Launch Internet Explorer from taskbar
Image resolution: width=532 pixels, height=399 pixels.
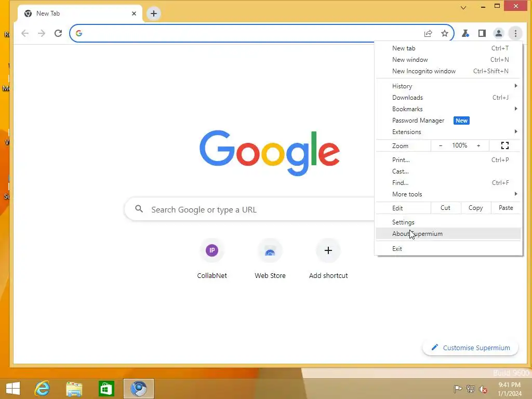43,389
